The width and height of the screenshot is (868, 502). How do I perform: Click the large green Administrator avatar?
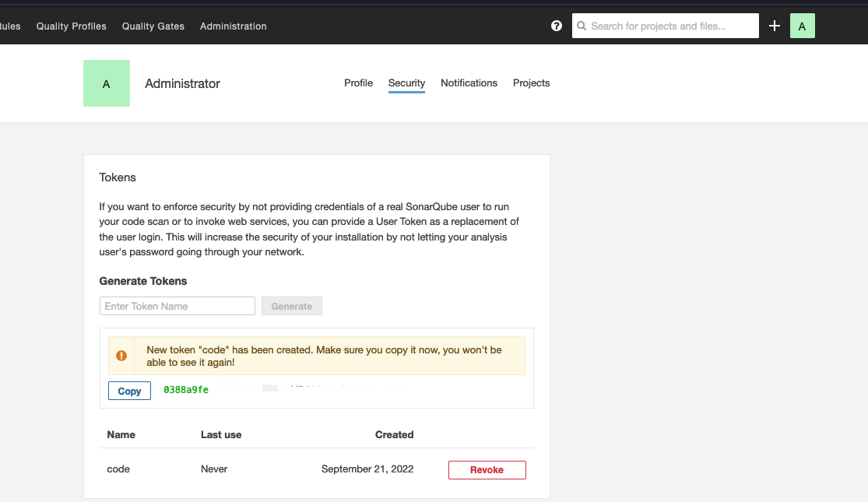pos(107,83)
